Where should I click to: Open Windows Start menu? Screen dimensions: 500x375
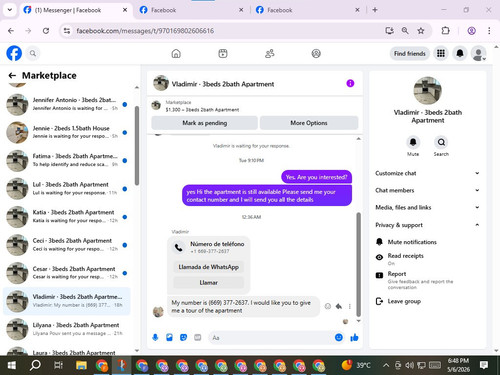[x=12, y=366]
